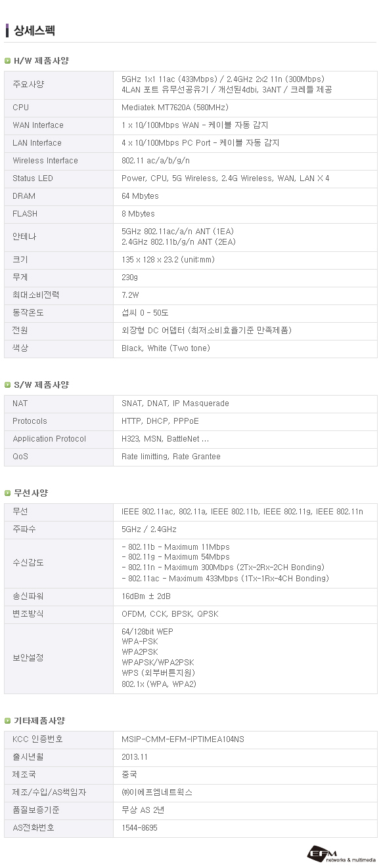Click the Mediatek MT7620A (580MHz) value
The width and height of the screenshot is (381, 868).
175,108
